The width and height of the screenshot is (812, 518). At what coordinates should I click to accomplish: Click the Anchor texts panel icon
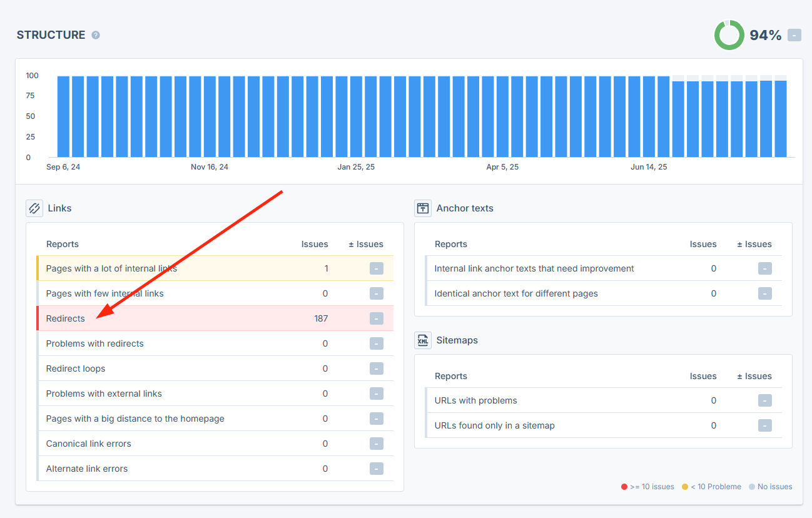coord(423,208)
